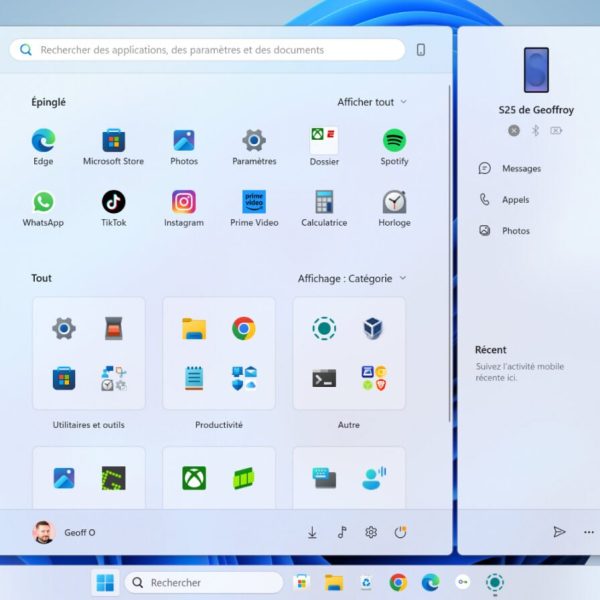Click the Start menu vertical scrollbar
Screen dimensions: 600x600
pos(449,254)
